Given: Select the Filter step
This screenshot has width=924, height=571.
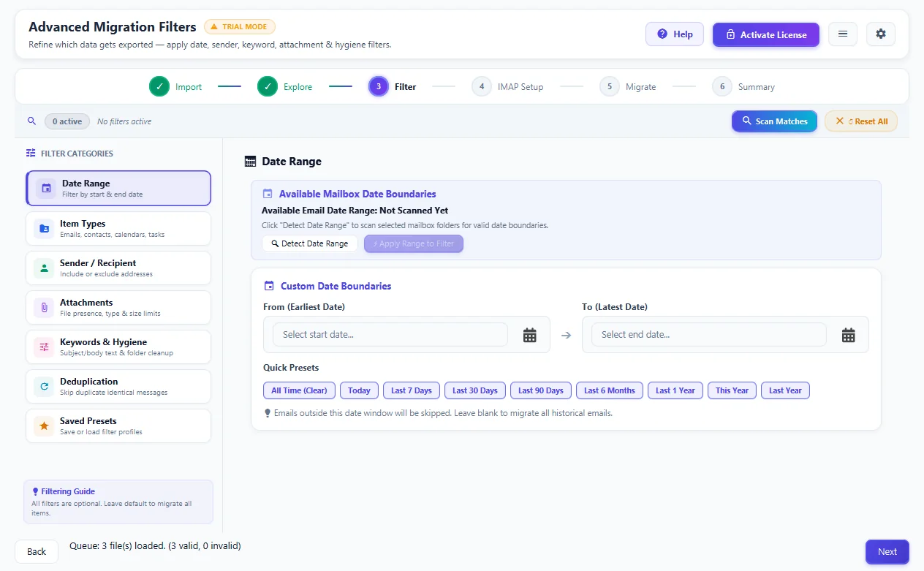Looking at the screenshot, I should (x=393, y=86).
